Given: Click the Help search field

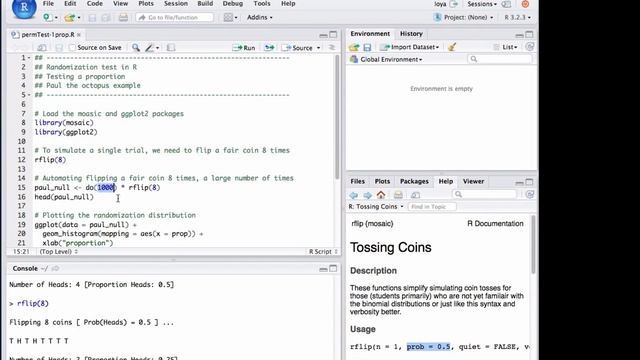Looking at the screenshot, I should pyautogui.click(x=484, y=194).
